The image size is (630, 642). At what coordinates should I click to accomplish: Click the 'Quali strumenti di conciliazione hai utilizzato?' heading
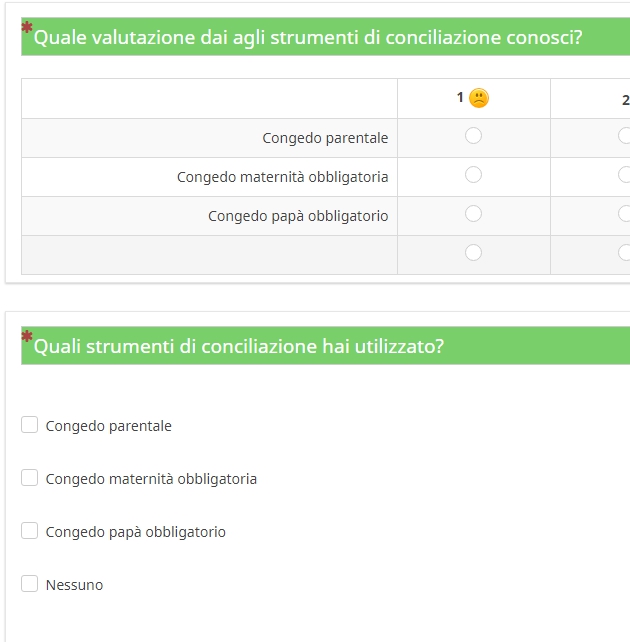click(x=239, y=347)
